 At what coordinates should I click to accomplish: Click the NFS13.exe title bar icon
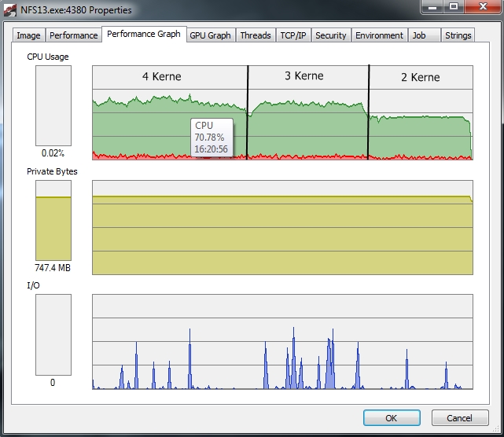[x=10, y=10]
